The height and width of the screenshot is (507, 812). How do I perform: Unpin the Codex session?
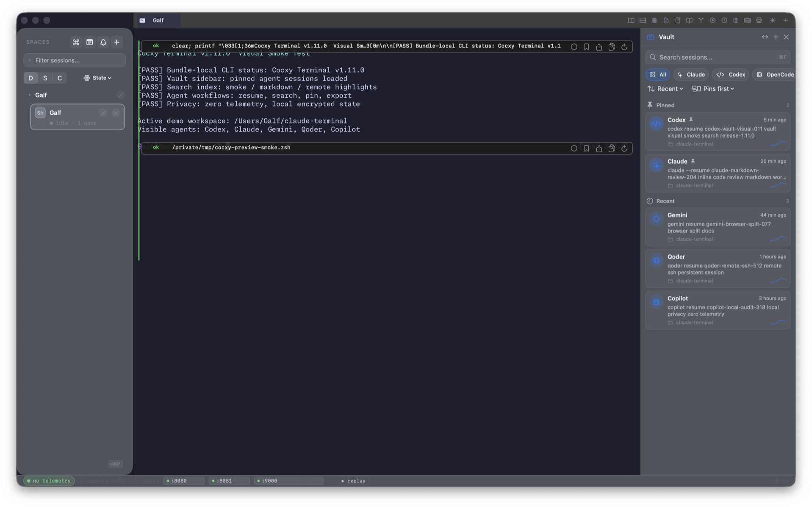[691, 120]
